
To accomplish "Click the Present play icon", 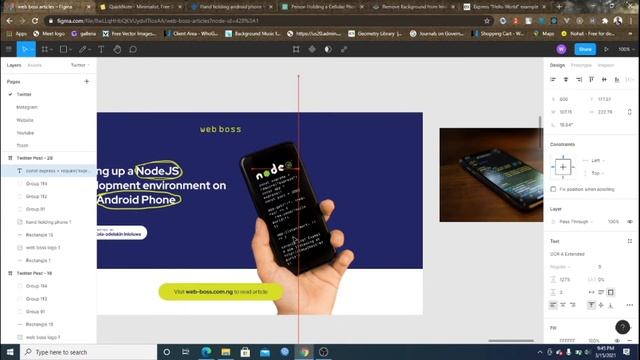I will (x=606, y=49).
